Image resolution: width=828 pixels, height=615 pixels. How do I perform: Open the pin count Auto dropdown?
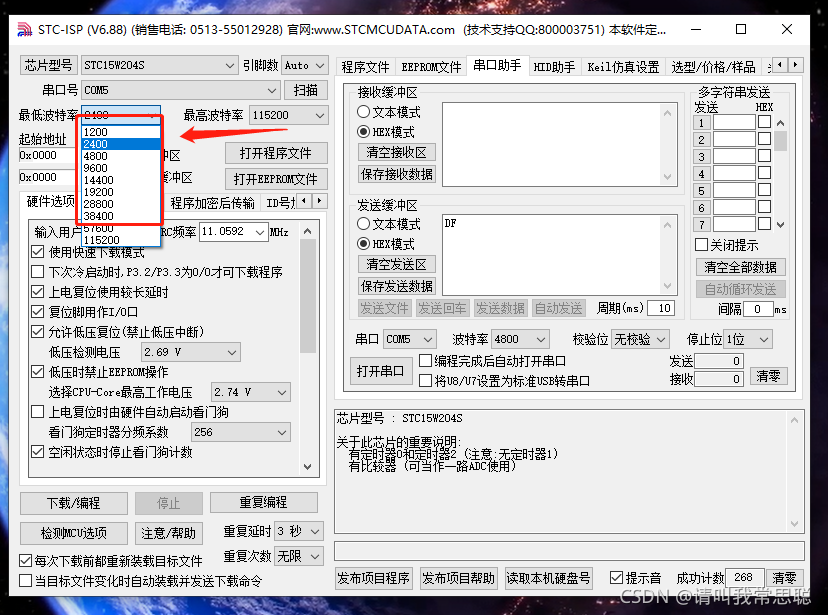(305, 65)
